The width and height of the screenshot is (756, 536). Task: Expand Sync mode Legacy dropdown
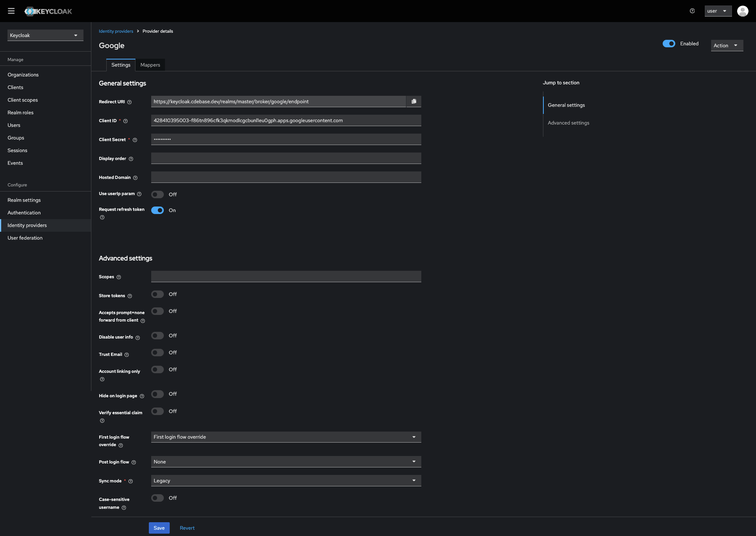[286, 480]
